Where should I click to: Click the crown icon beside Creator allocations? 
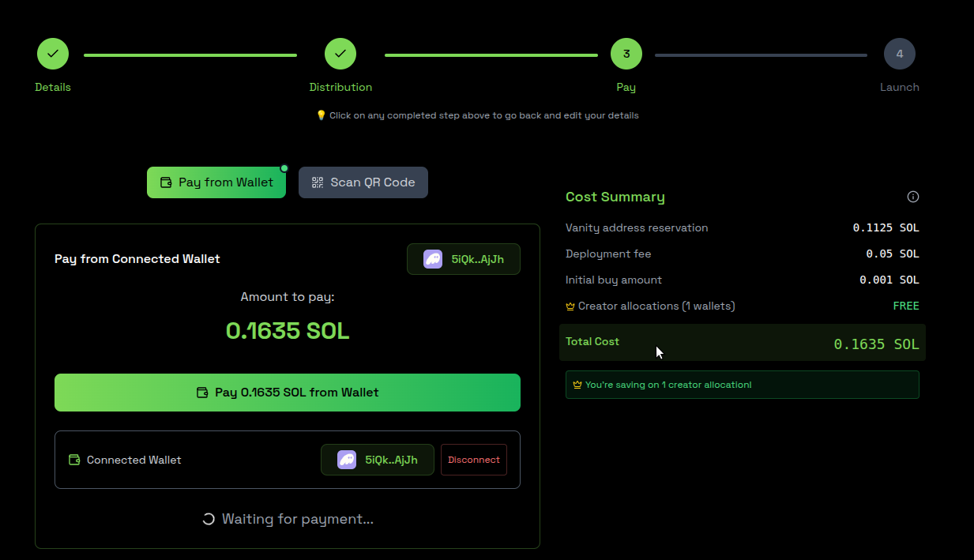pos(570,306)
